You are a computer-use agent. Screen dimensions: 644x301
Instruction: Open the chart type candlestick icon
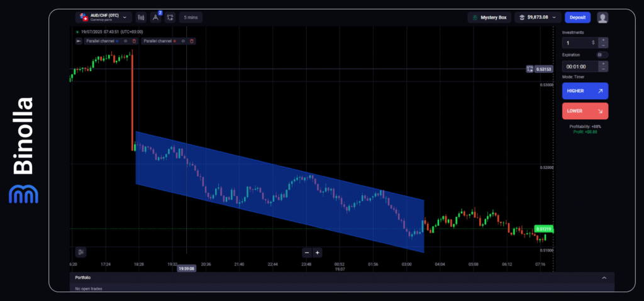(141, 18)
